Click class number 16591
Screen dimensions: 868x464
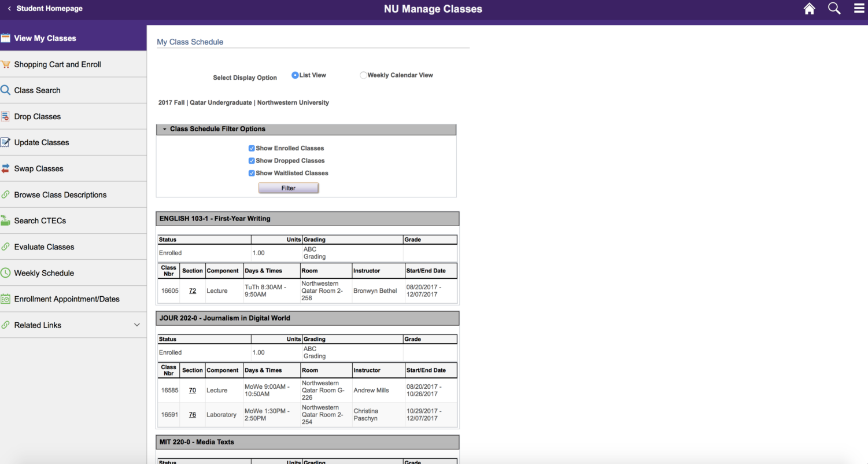pos(170,415)
